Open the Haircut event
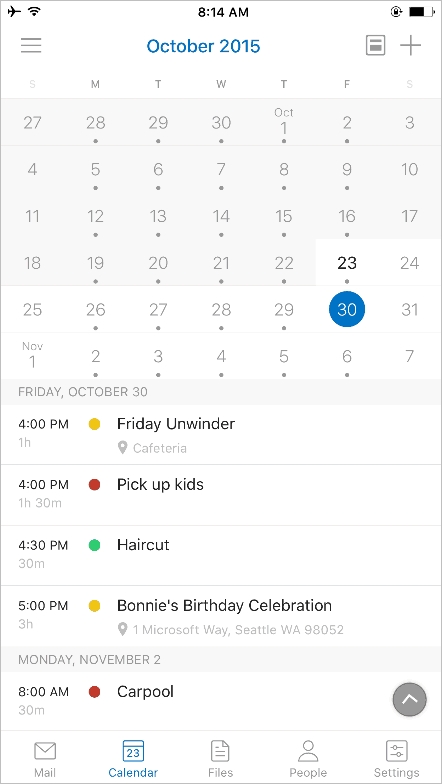 click(x=221, y=556)
